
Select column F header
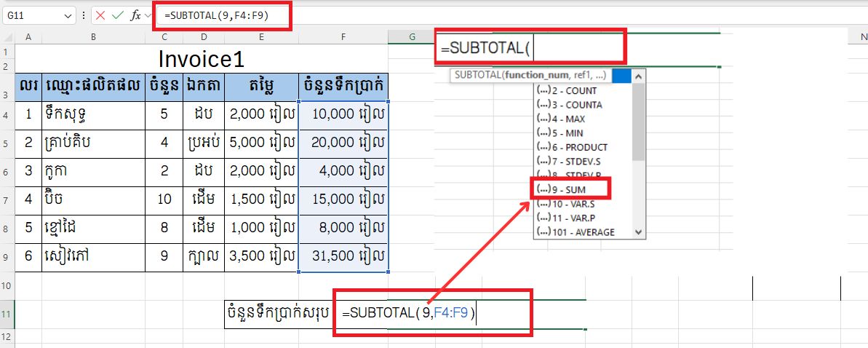pyautogui.click(x=343, y=37)
